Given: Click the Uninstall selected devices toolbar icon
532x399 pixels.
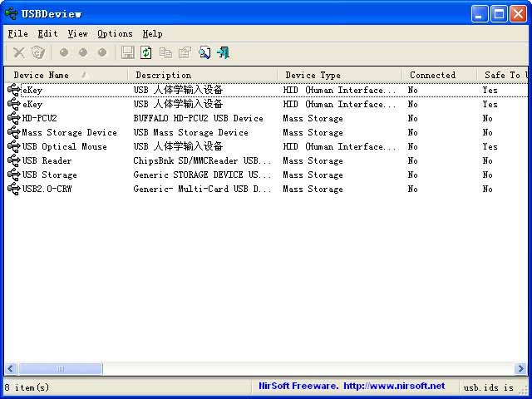Looking at the screenshot, I should coord(37,52).
